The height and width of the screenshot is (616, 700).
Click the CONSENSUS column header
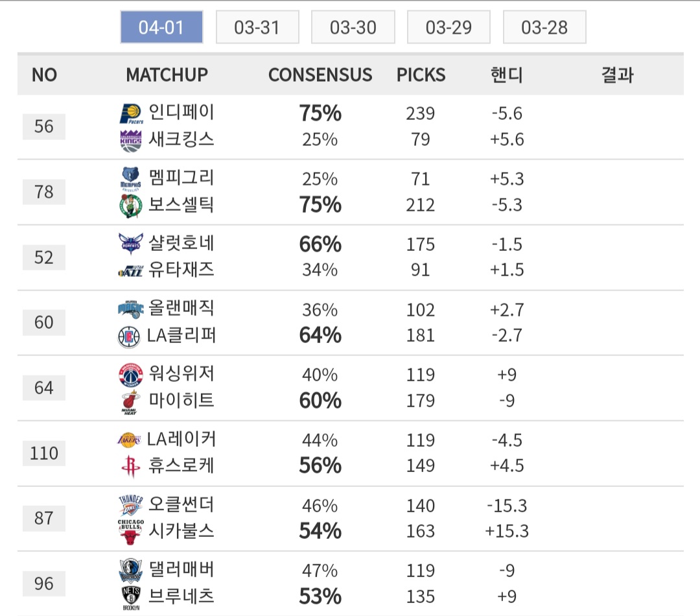point(320,75)
